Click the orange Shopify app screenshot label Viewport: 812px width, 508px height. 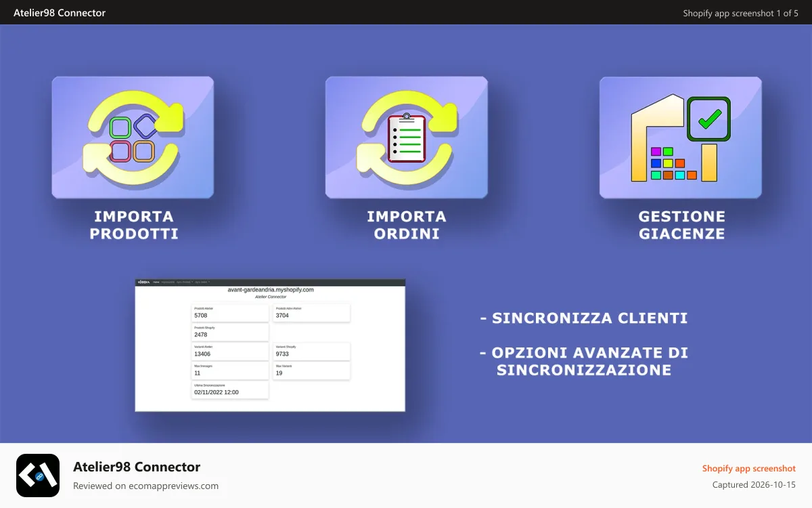coord(749,468)
